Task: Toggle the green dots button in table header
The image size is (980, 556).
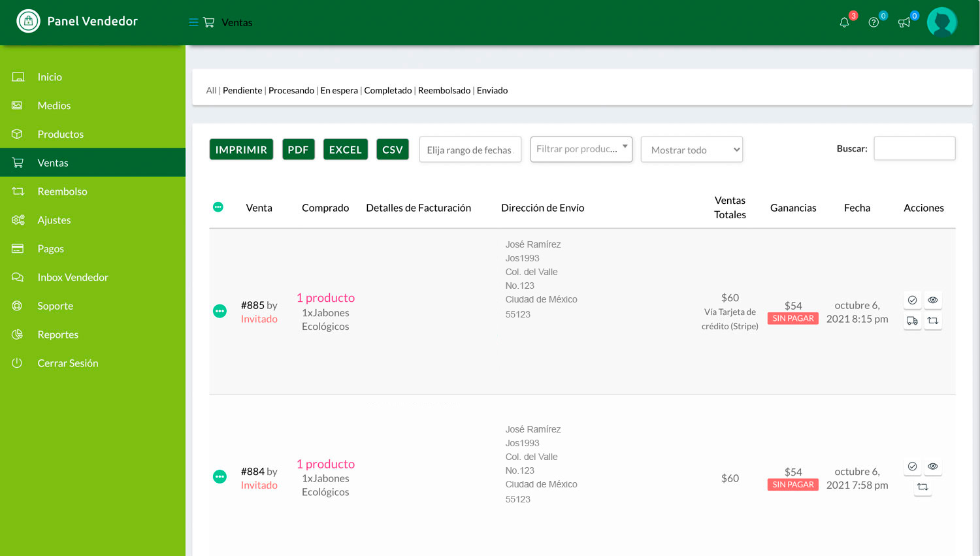Action: click(x=218, y=207)
